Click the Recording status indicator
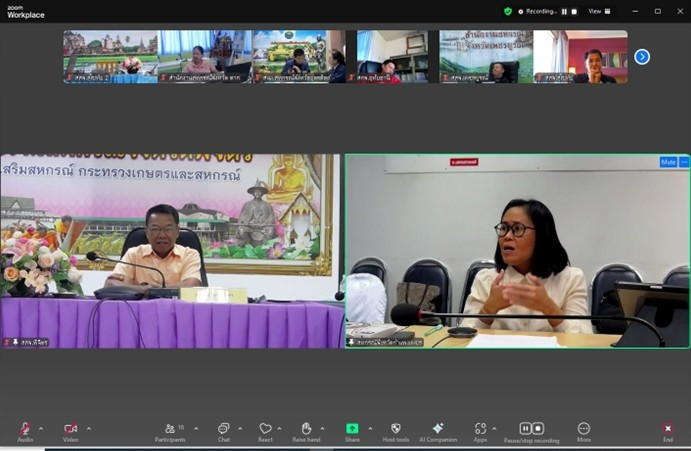Image resolution: width=691 pixels, height=451 pixels. coord(538,11)
